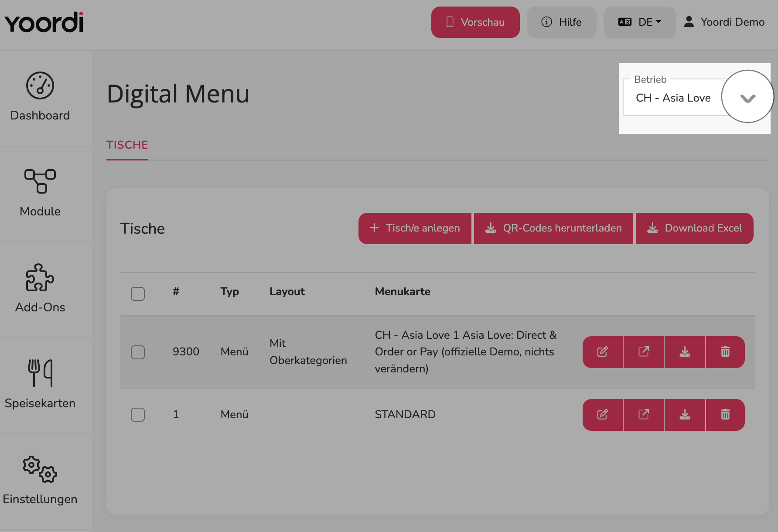The width and height of the screenshot is (778, 532).
Task: Click Tisch/e anlegen button
Action: click(x=415, y=228)
